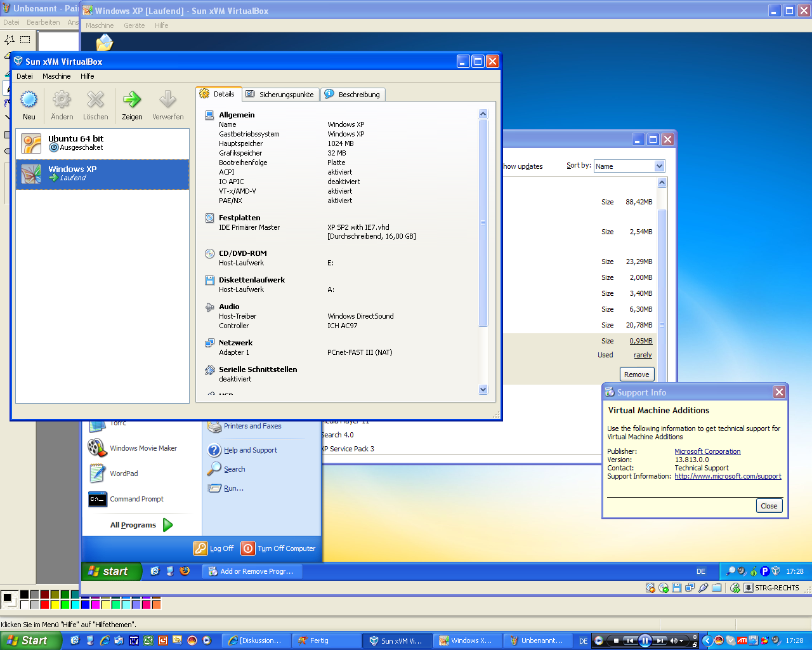Open Printers and Faxes
Screen dimensions: 812x650
(245, 427)
